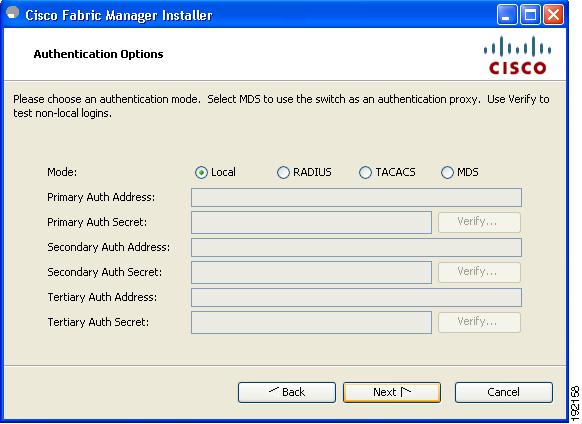Click the Tertiary Auth Address field
582x424 pixels.
[x=356, y=297]
